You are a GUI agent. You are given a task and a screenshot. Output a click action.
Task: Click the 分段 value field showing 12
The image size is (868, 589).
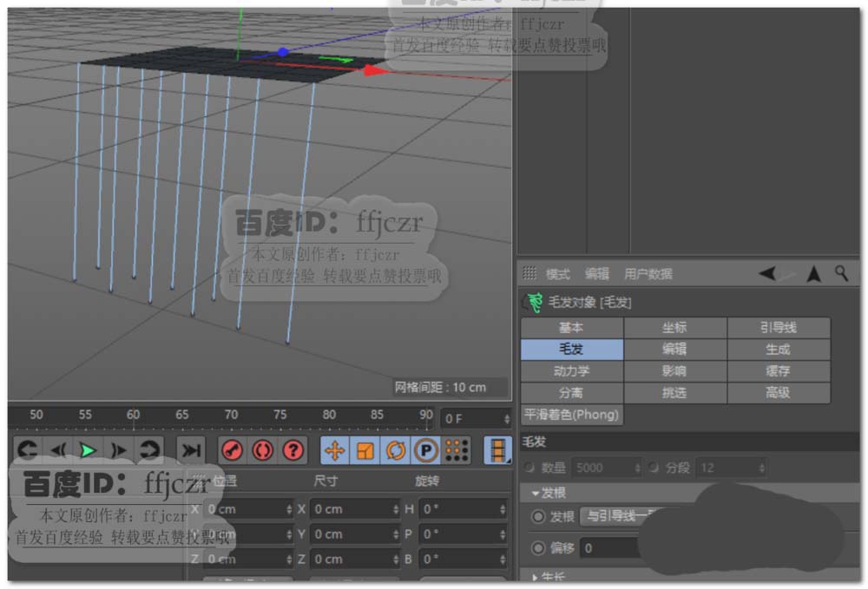731,468
